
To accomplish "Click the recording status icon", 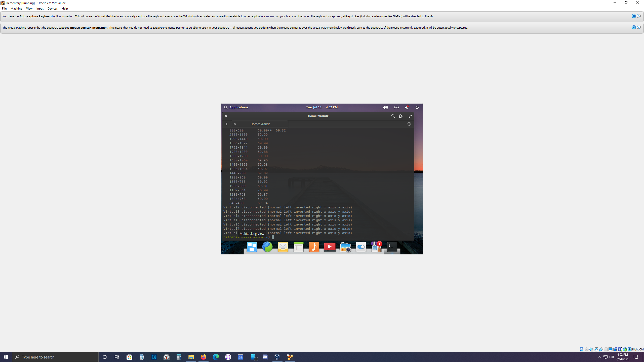I will click(615, 349).
